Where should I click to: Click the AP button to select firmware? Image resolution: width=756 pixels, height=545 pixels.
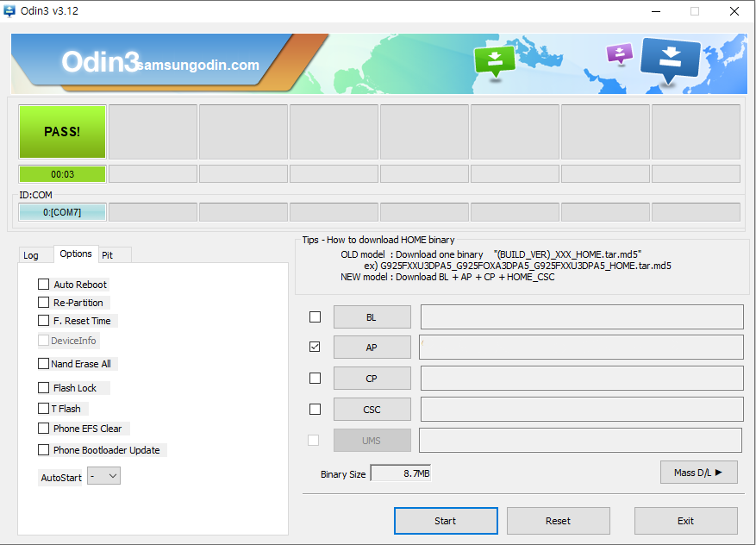tap(372, 348)
